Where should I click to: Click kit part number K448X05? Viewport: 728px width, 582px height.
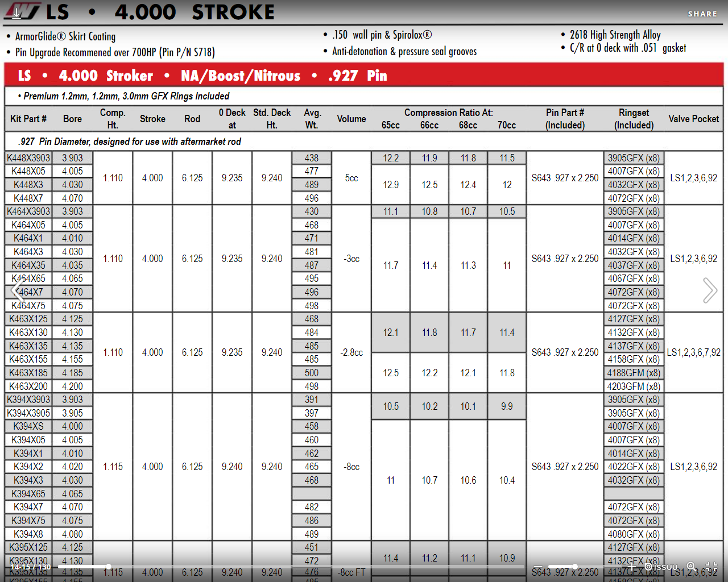click(x=28, y=171)
